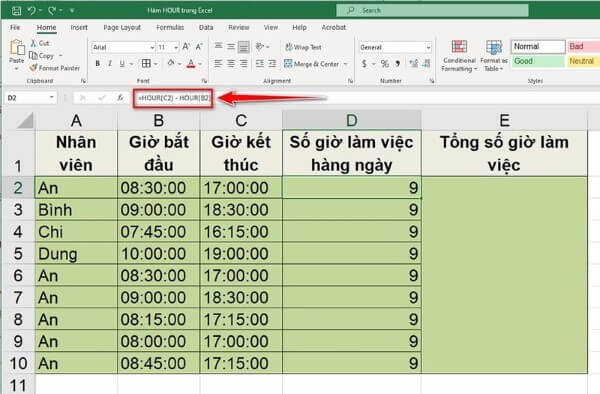Click the Format Painter brush
This screenshot has height=394, width=600.
(x=55, y=68)
